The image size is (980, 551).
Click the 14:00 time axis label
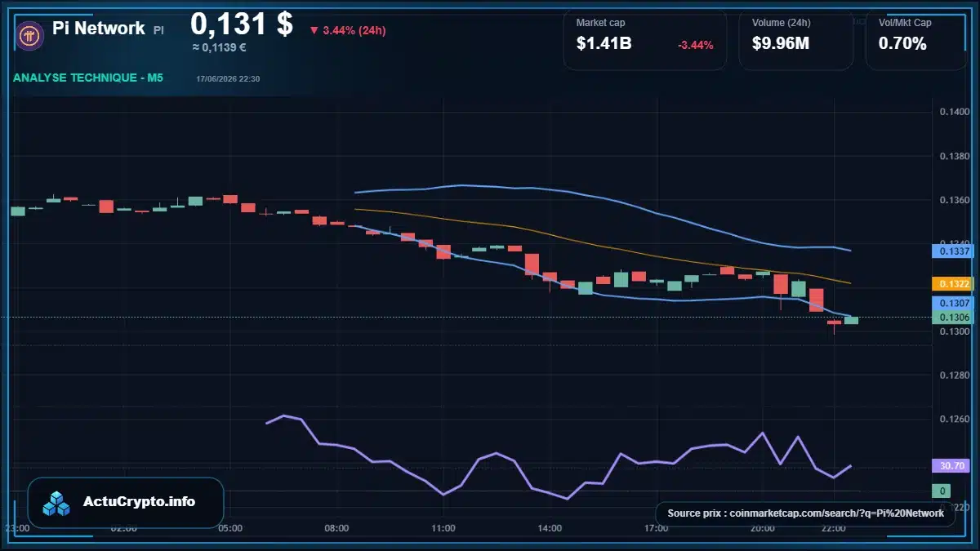coord(550,528)
